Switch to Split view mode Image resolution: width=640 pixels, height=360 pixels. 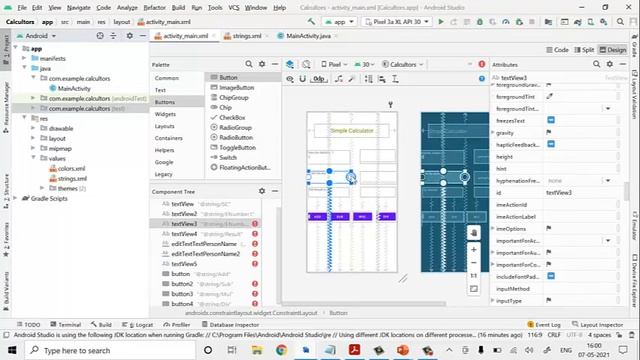584,50
